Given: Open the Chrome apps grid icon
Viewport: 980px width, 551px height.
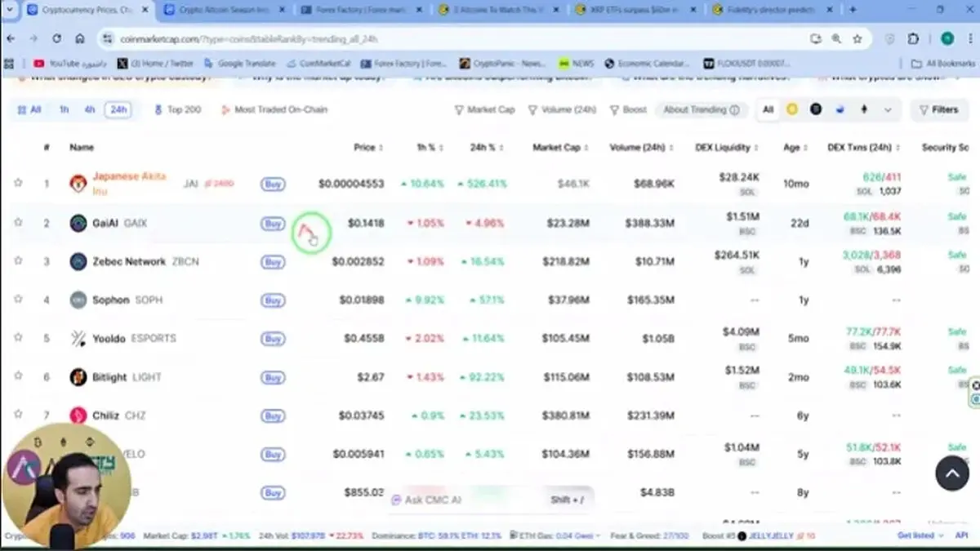Looking at the screenshot, I should [x=9, y=63].
